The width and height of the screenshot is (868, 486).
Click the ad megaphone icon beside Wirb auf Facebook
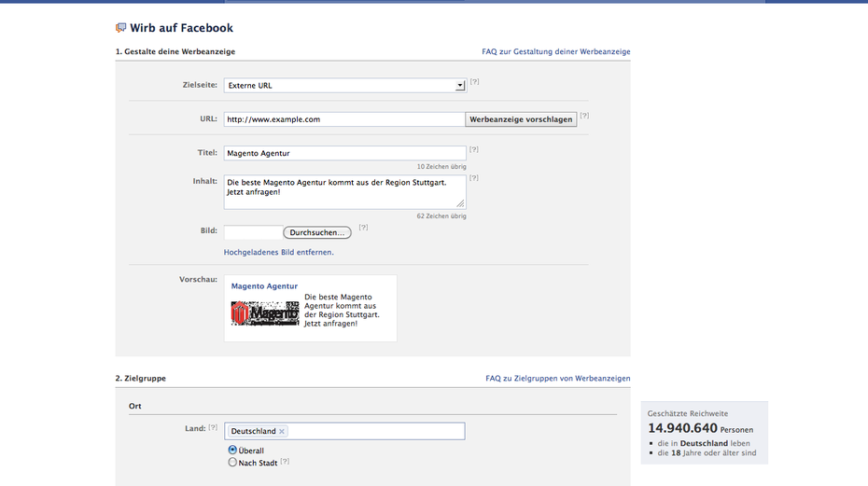tap(120, 28)
